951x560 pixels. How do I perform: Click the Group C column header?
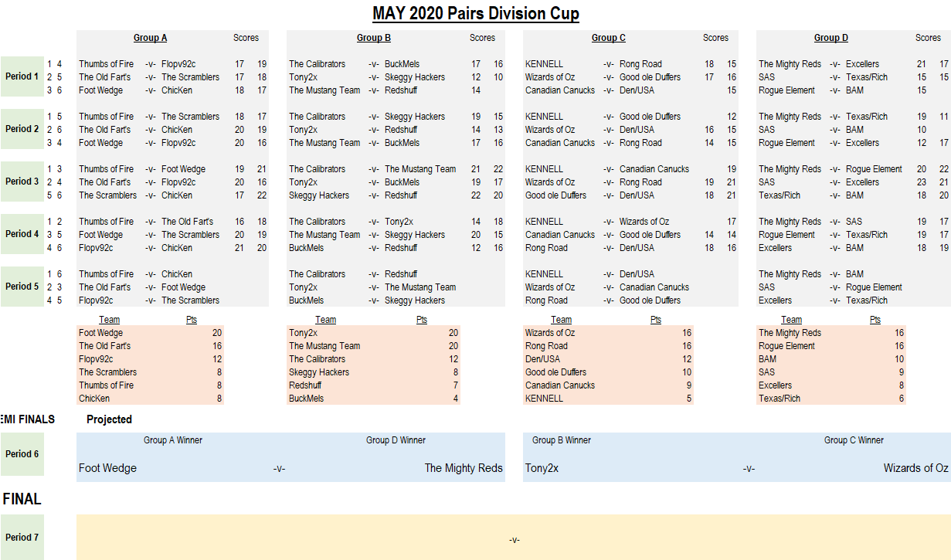(x=608, y=38)
